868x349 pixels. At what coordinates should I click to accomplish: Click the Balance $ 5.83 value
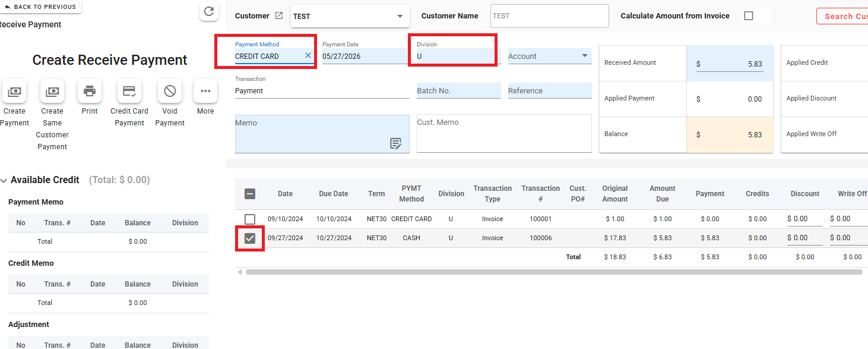(730, 135)
